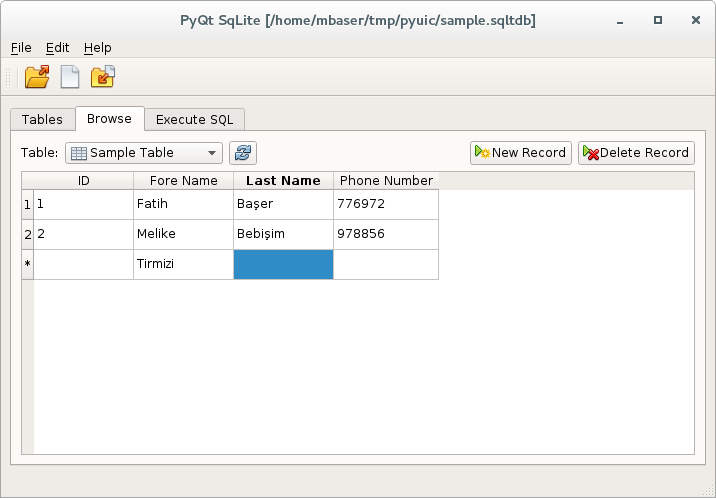Screen dimensions: 716x498
Task: Click the Last Name column header
Action: (x=283, y=181)
